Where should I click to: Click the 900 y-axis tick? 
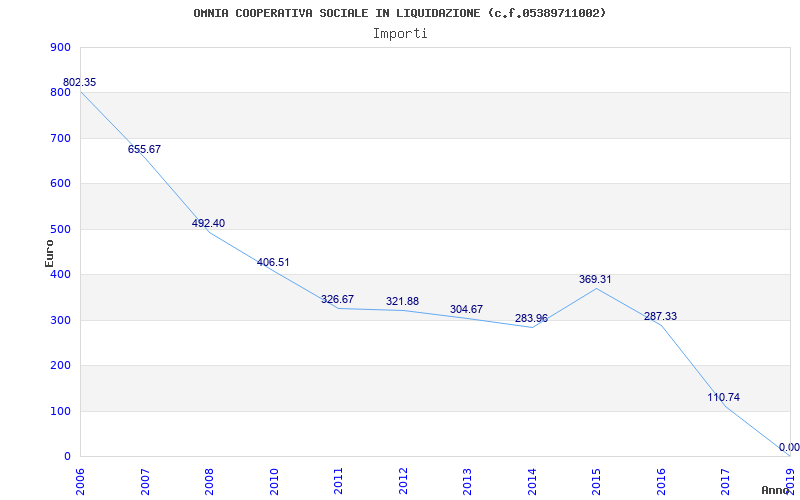click(60, 47)
